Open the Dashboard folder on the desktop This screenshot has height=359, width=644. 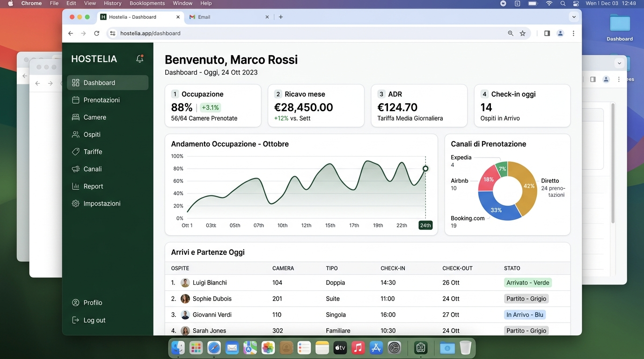click(620, 28)
